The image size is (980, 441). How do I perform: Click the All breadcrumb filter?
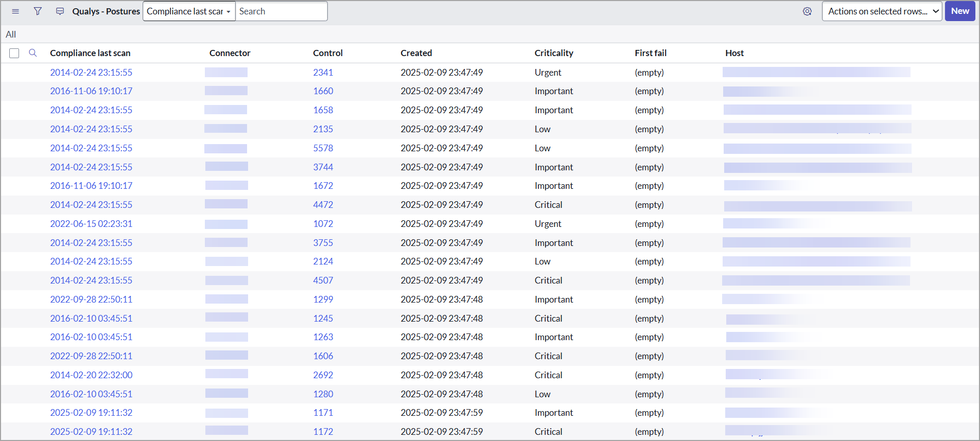click(11, 34)
